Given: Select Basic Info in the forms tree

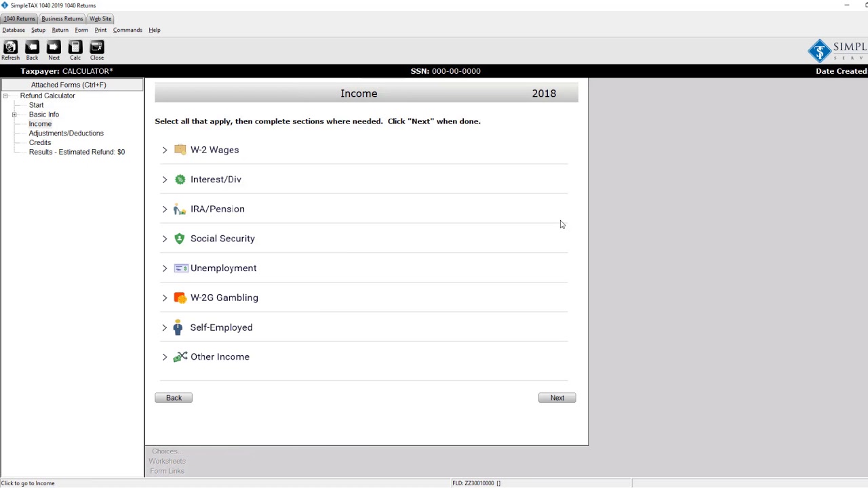Looking at the screenshot, I should tap(44, 115).
